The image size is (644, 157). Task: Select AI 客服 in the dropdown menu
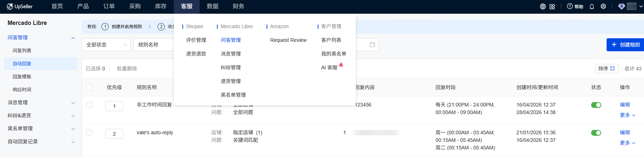click(329, 67)
